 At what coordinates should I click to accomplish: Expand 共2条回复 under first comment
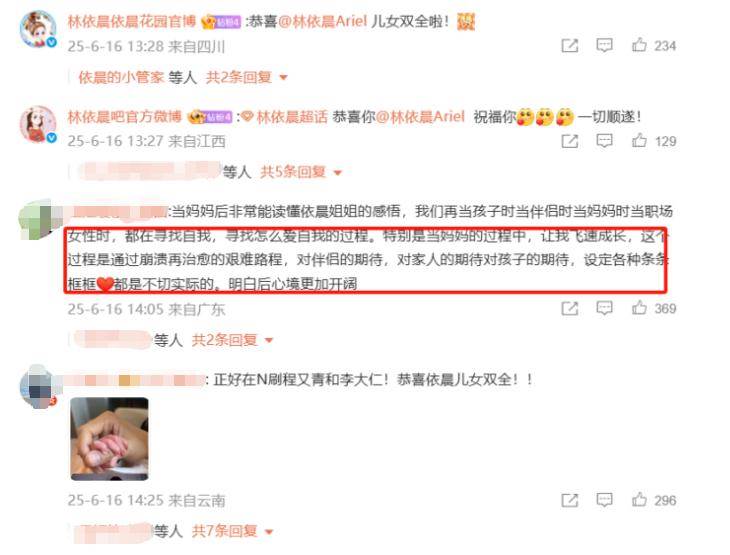(x=247, y=77)
